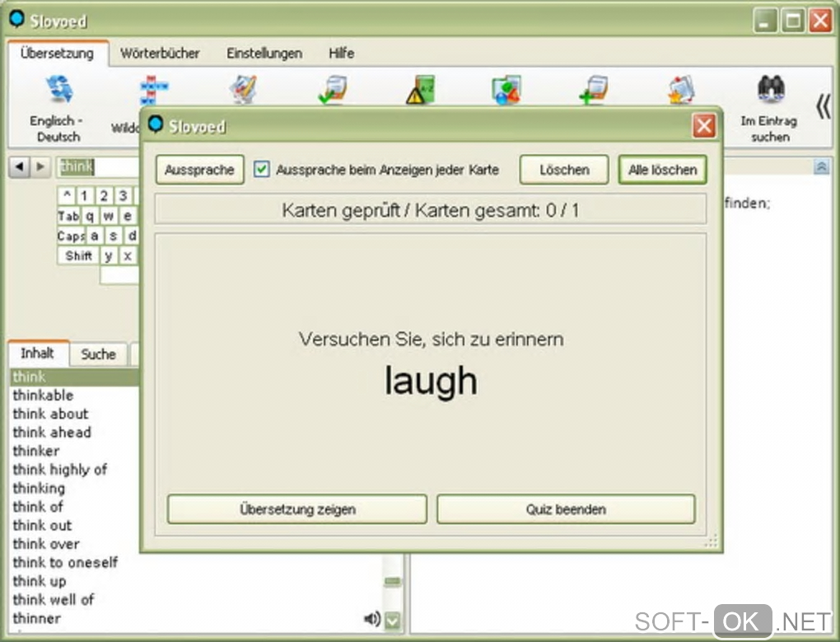Click the s key on virtual keyboard
The image size is (840, 642).
click(x=113, y=236)
